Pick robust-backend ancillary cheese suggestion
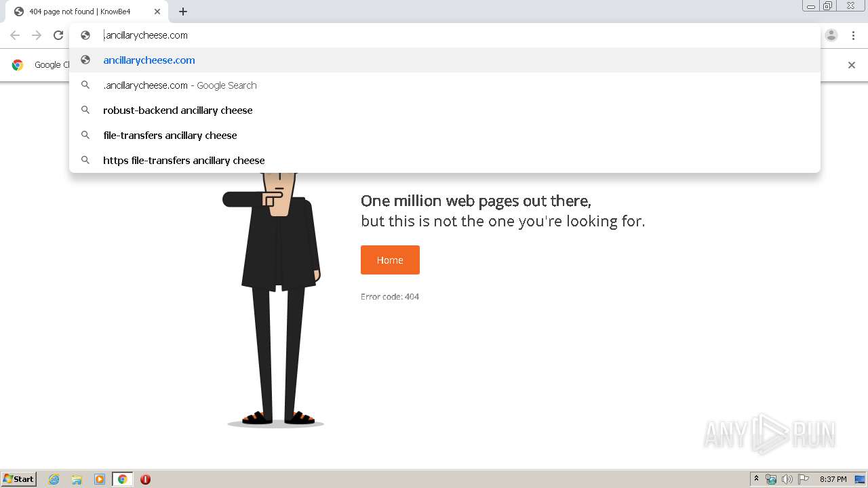868x488 pixels. click(444, 110)
